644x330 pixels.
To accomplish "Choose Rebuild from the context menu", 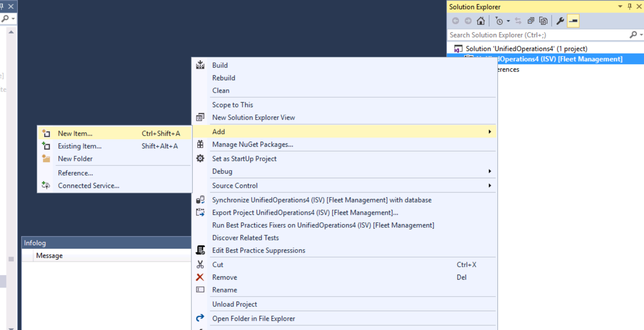I will pos(224,78).
